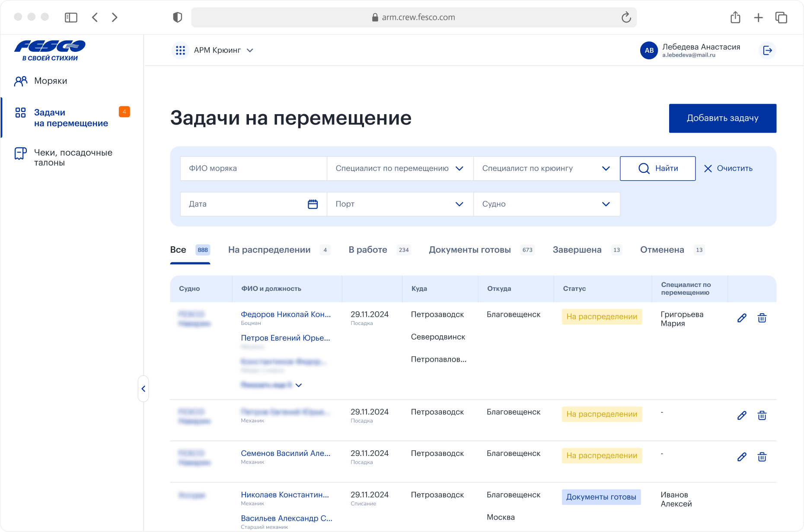Delete the Семенов Василий task with trash icon
This screenshot has height=532, width=804.
762,457
